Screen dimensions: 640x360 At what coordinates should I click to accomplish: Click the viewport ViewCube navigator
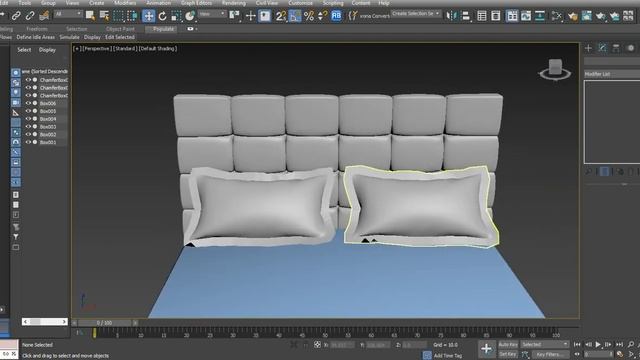tap(555, 70)
